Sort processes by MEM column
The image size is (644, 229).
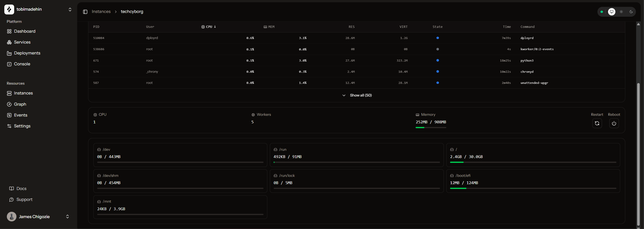[x=269, y=27]
